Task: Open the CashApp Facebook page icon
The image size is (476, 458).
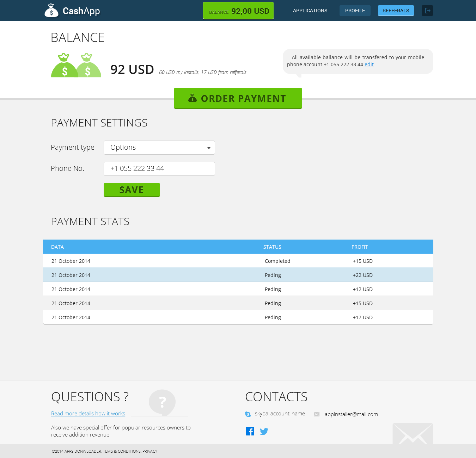Action: [250, 431]
